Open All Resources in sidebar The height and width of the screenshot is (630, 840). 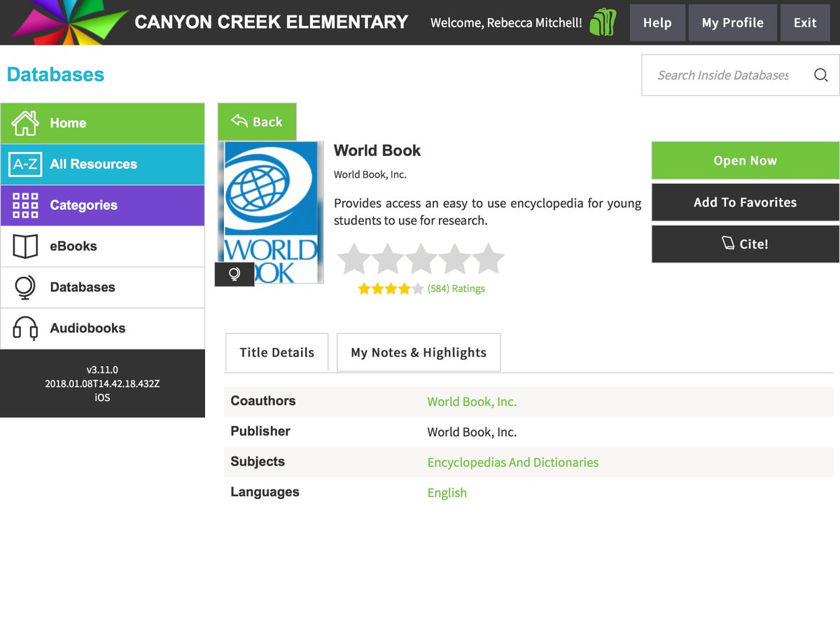click(102, 164)
